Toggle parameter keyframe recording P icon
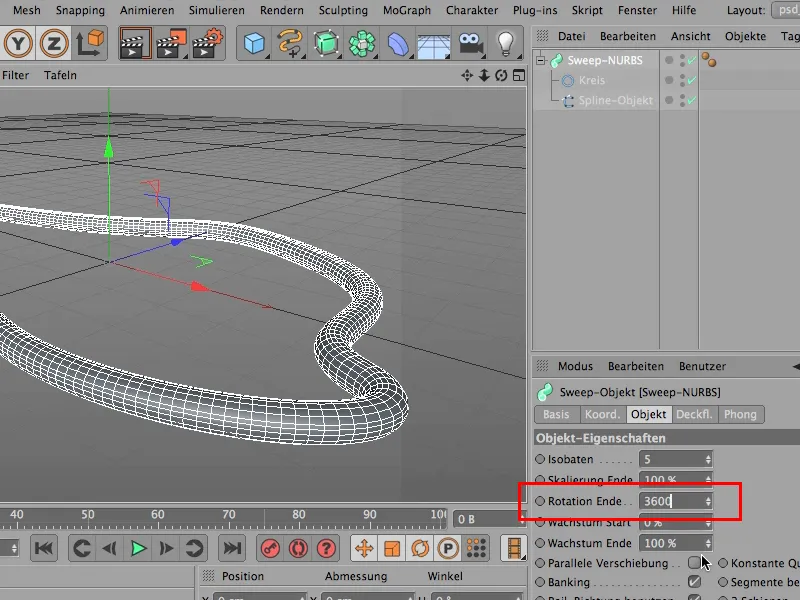The height and width of the screenshot is (600, 800). 448,548
